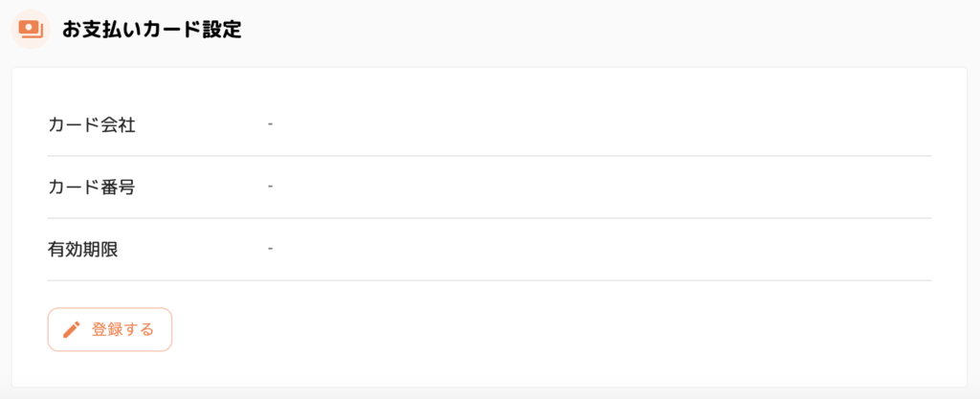This screenshot has width=980, height=399.
Task: Click the カード会社 value dash
Action: pyautogui.click(x=271, y=123)
